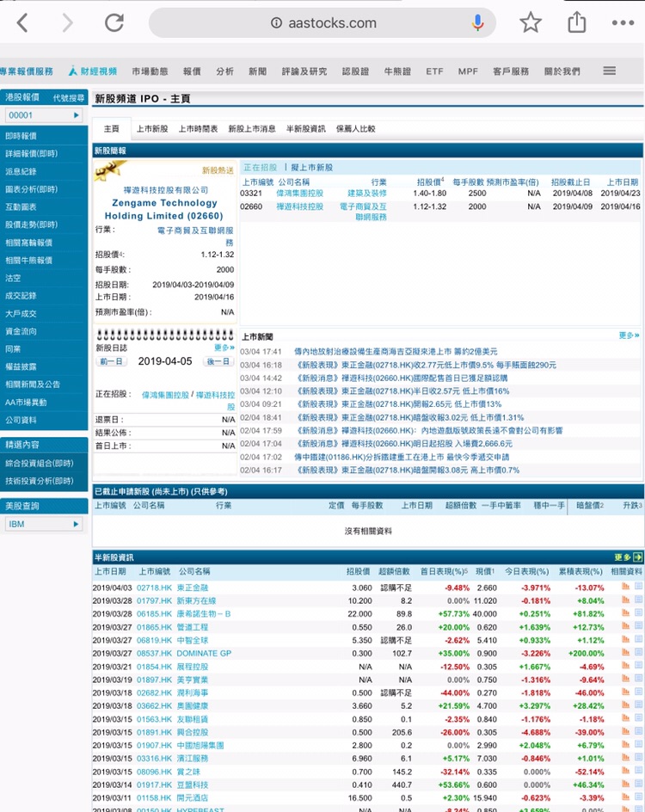Click the IBM US stock input field

(44, 524)
